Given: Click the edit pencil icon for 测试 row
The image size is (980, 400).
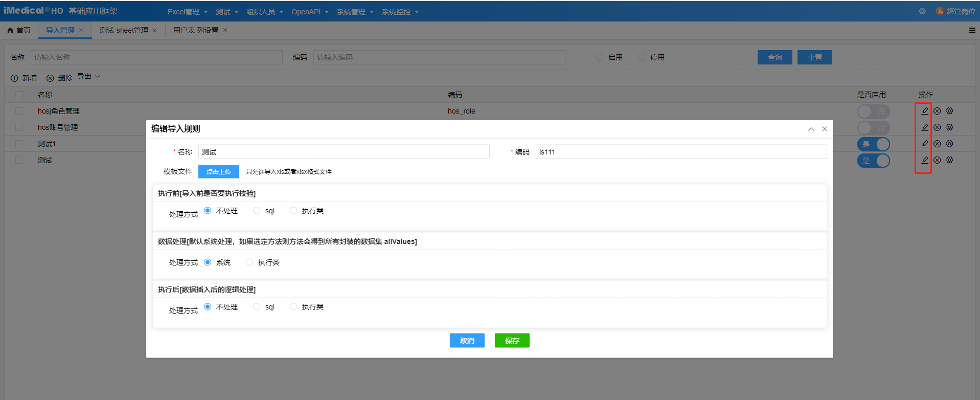Looking at the screenshot, I should [x=925, y=160].
